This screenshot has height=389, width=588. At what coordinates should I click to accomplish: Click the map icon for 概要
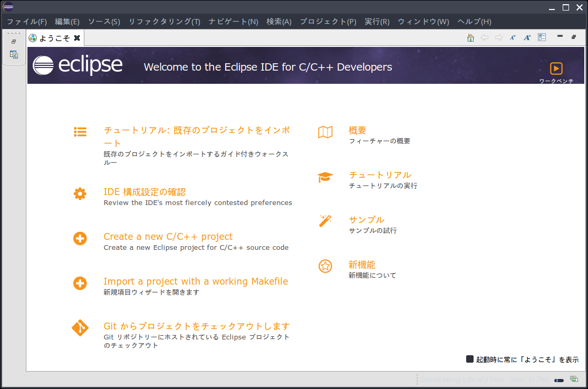325,132
